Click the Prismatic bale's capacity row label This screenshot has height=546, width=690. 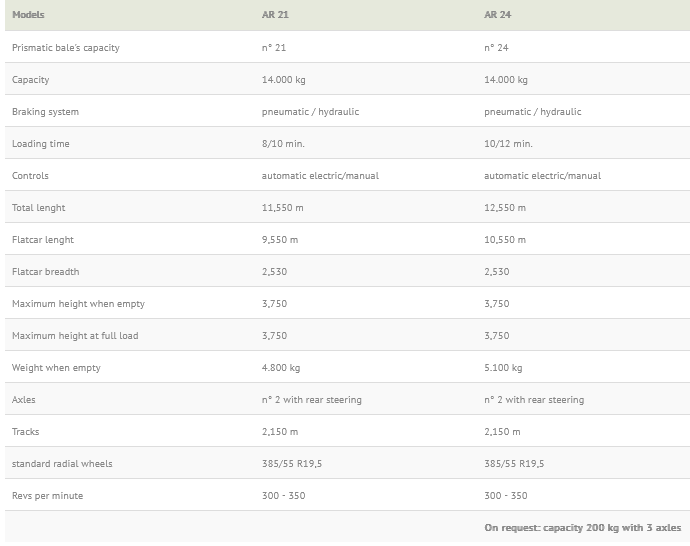[x=66, y=48]
